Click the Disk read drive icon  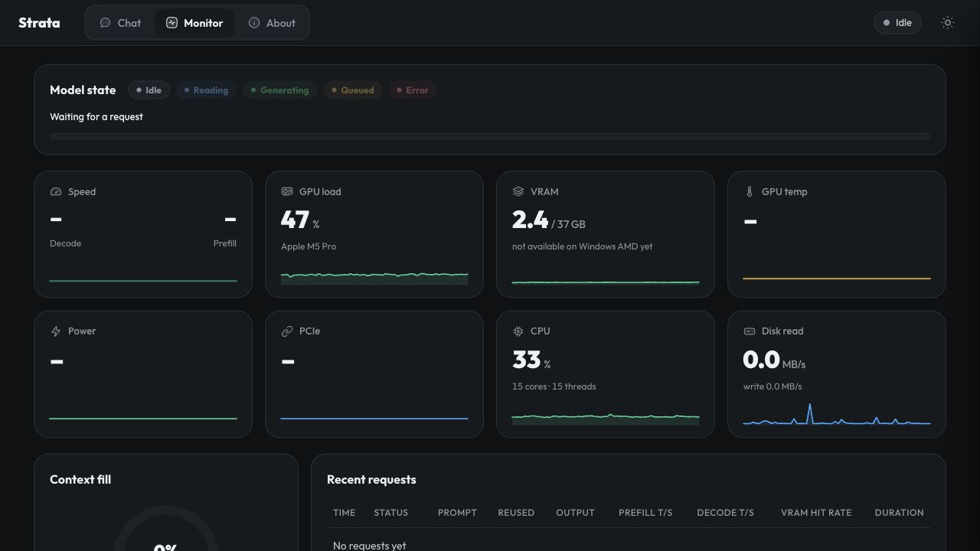(750, 331)
